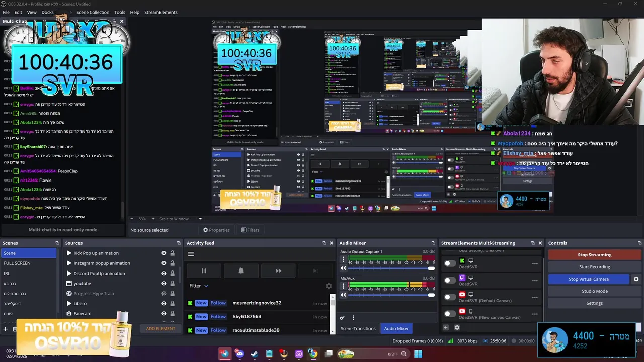This screenshot has width=644, height=362.
Task: Switch to Scene Transitions tab
Action: coord(358,328)
